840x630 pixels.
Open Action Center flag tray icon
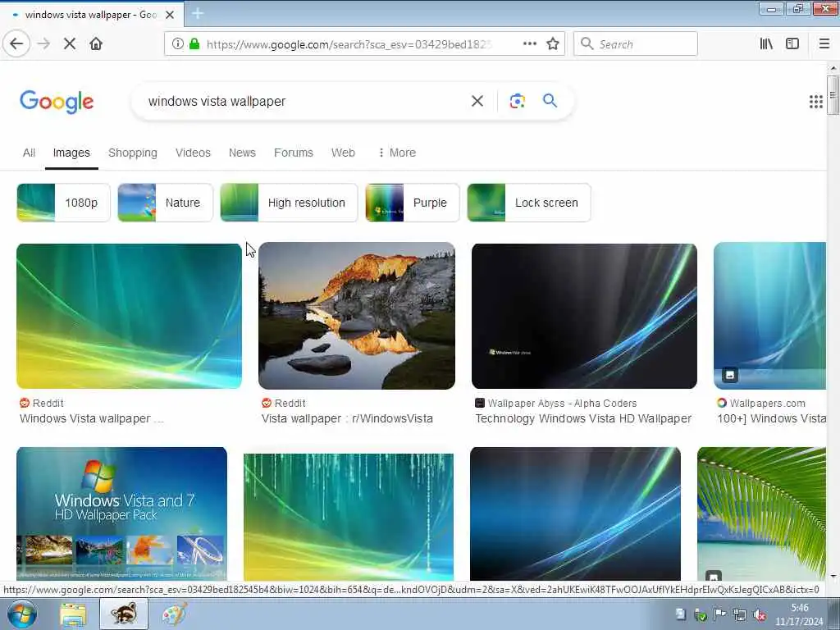[720, 614]
